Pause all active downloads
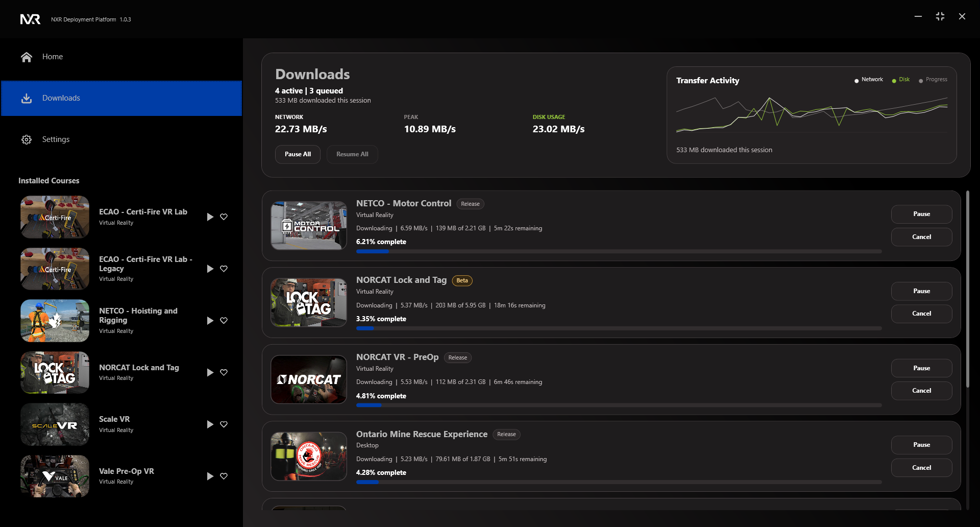This screenshot has width=980, height=527. (x=298, y=154)
